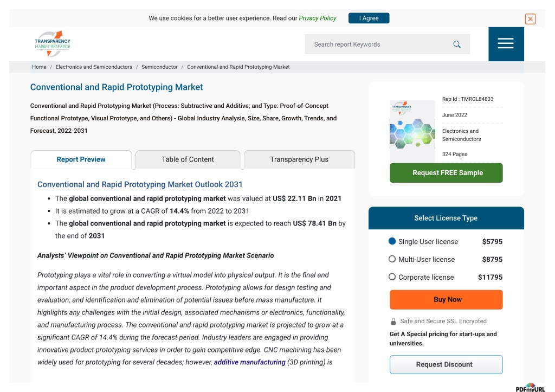The image size is (555, 392).
Task: Open the Semiconductor breadcrumb link
Action: (x=160, y=67)
